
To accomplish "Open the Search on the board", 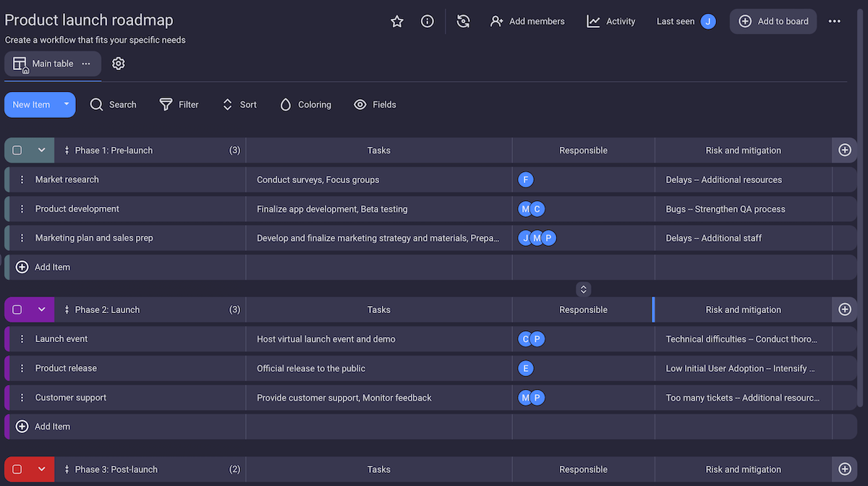I will click(x=113, y=104).
